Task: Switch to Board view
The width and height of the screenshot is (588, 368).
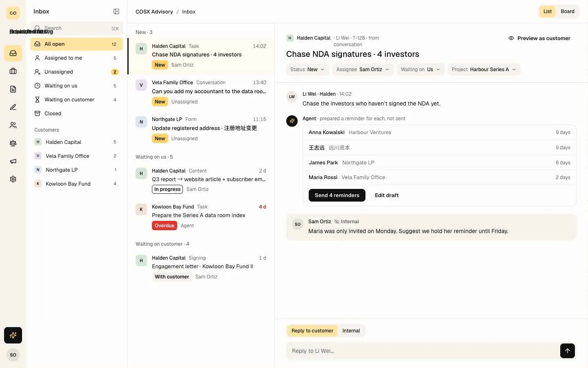Action: coord(568,11)
